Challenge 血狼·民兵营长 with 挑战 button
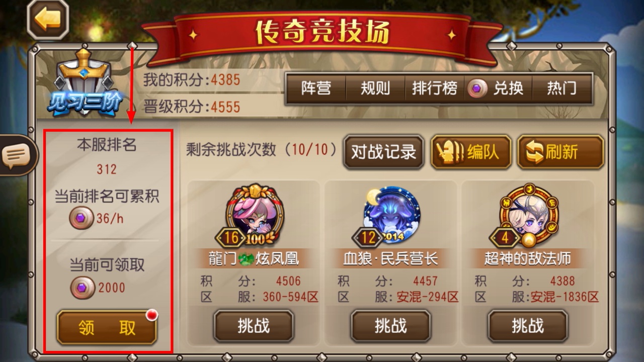 [390, 326]
